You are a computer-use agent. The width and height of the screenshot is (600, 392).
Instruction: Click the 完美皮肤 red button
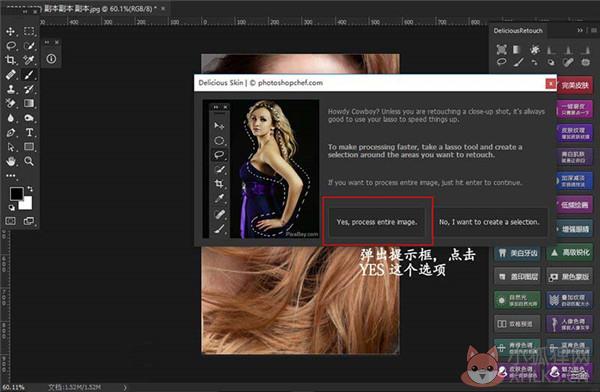[575, 85]
